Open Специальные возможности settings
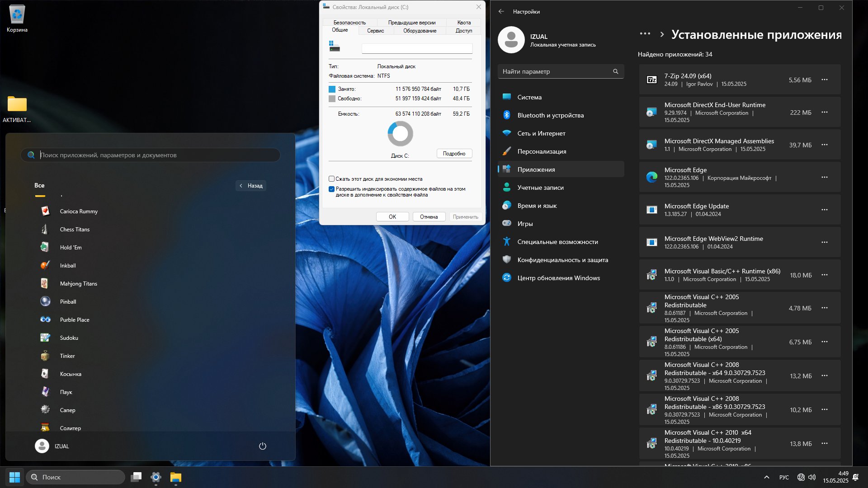868x488 pixels. point(561,242)
